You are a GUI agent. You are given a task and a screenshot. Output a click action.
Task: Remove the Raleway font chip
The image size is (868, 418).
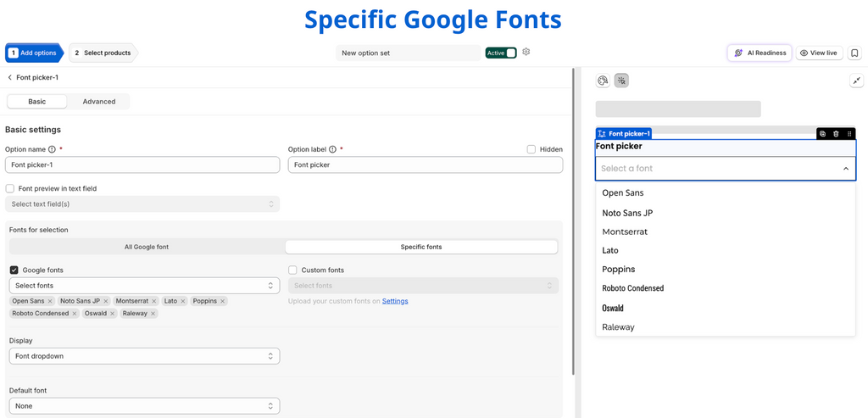153,314
